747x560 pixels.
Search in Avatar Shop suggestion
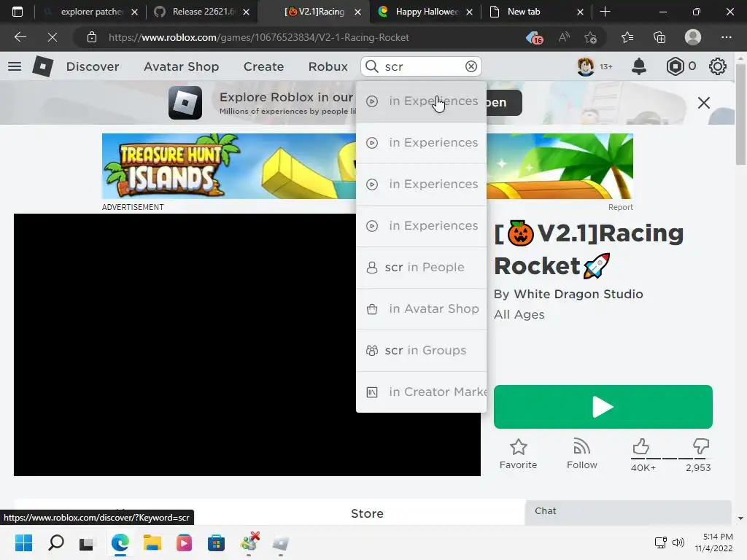421,308
